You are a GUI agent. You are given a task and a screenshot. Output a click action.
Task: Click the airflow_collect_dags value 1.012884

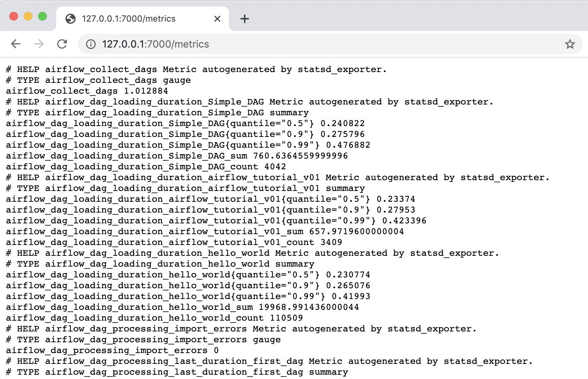click(146, 91)
